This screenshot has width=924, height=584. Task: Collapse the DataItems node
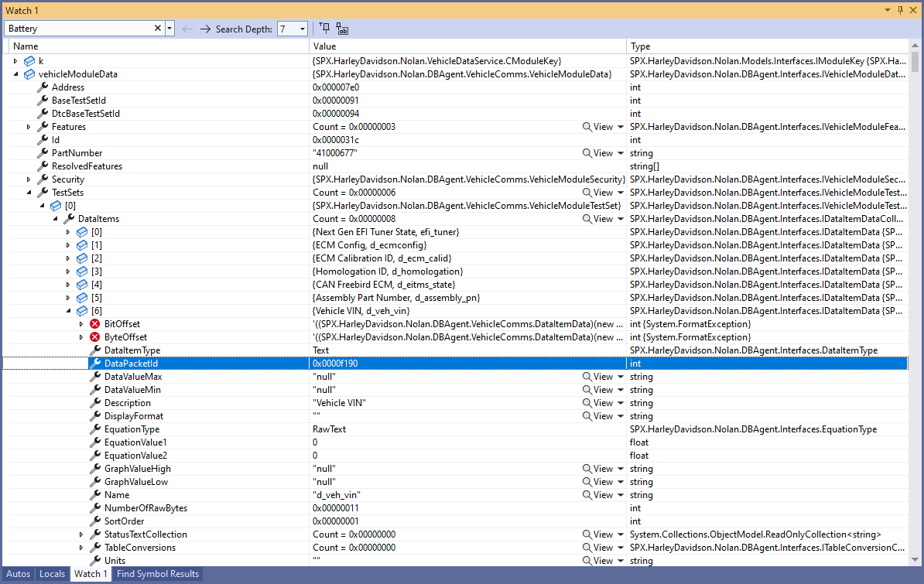(55, 219)
